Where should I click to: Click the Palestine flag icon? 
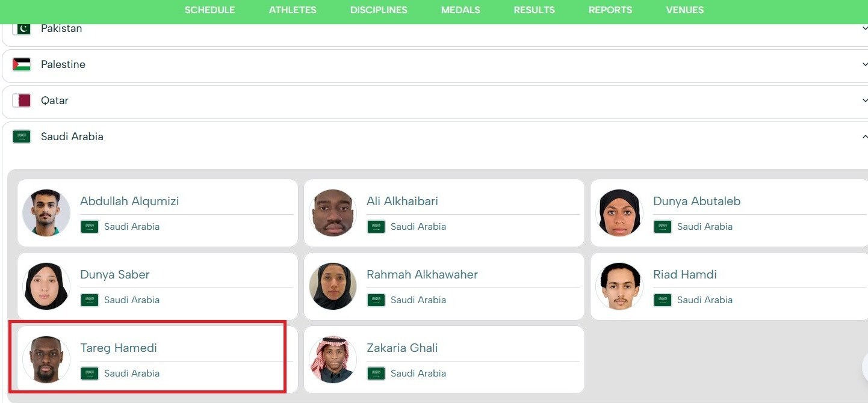[22, 64]
